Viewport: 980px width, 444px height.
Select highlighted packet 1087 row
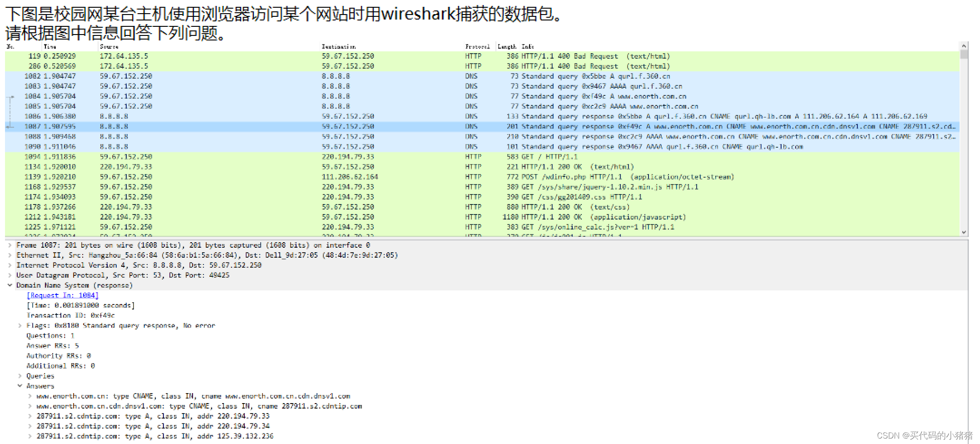tap(482, 126)
